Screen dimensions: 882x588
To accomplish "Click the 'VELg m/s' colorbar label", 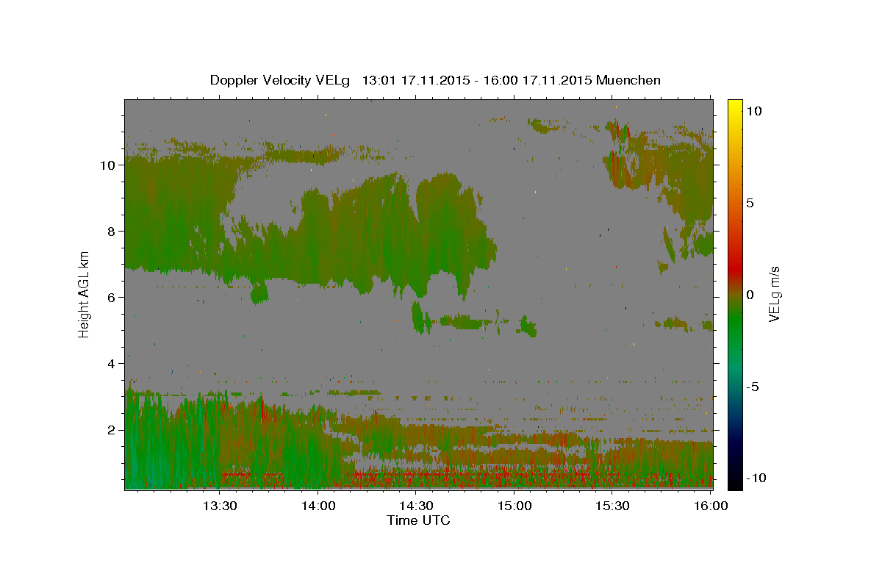I will 774,293.
